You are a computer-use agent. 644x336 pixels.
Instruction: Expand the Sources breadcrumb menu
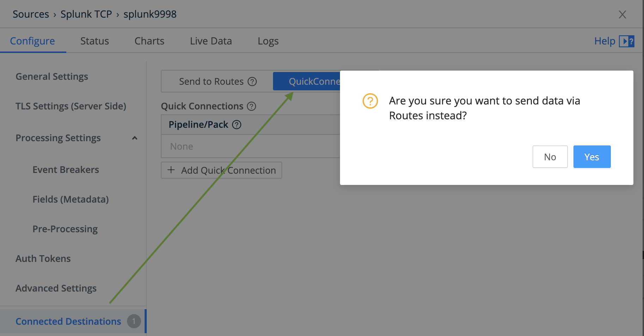30,14
